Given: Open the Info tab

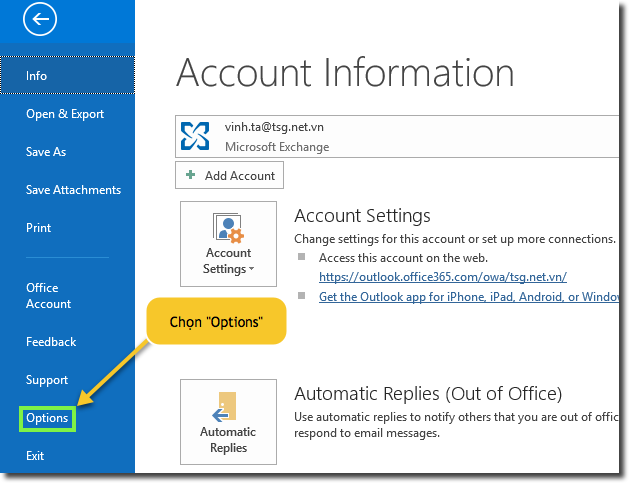Looking at the screenshot, I should click(x=37, y=76).
